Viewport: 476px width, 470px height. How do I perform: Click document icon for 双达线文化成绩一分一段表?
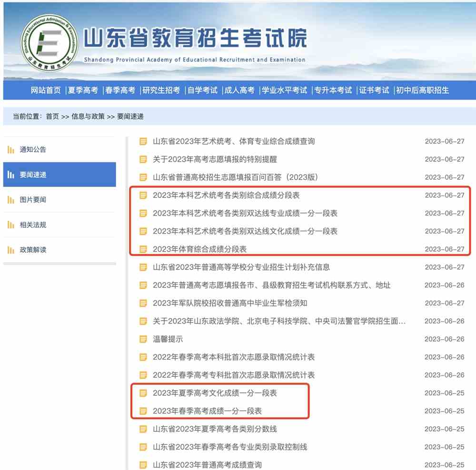click(x=143, y=231)
